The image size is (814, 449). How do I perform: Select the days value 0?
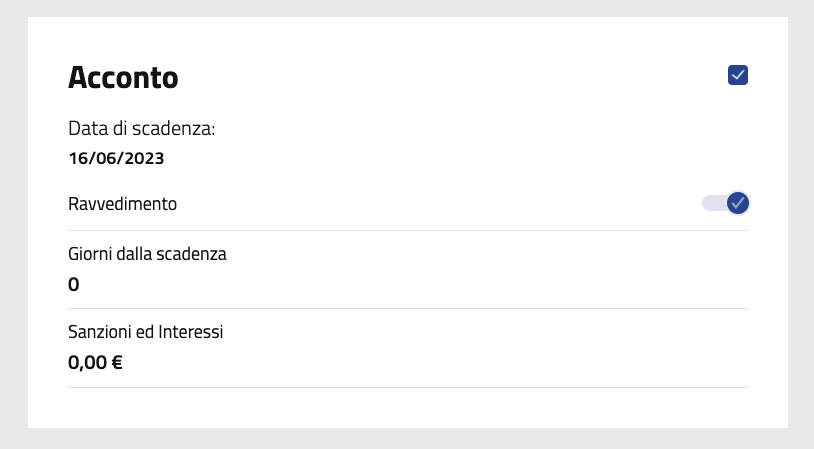point(73,285)
